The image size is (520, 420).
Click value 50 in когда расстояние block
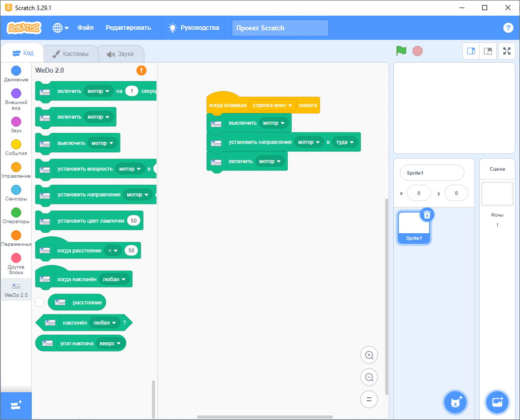pyautogui.click(x=131, y=250)
